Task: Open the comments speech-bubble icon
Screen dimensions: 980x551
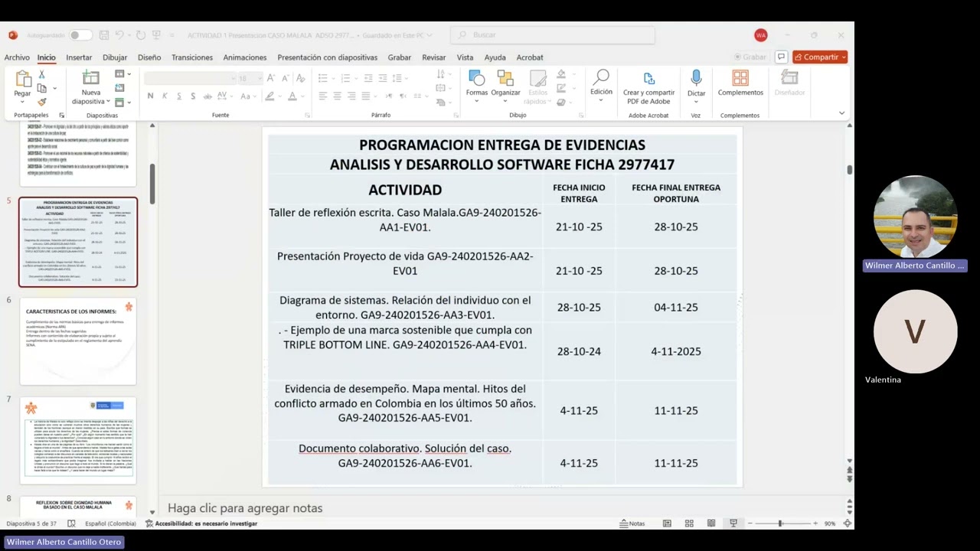Action: pos(781,57)
